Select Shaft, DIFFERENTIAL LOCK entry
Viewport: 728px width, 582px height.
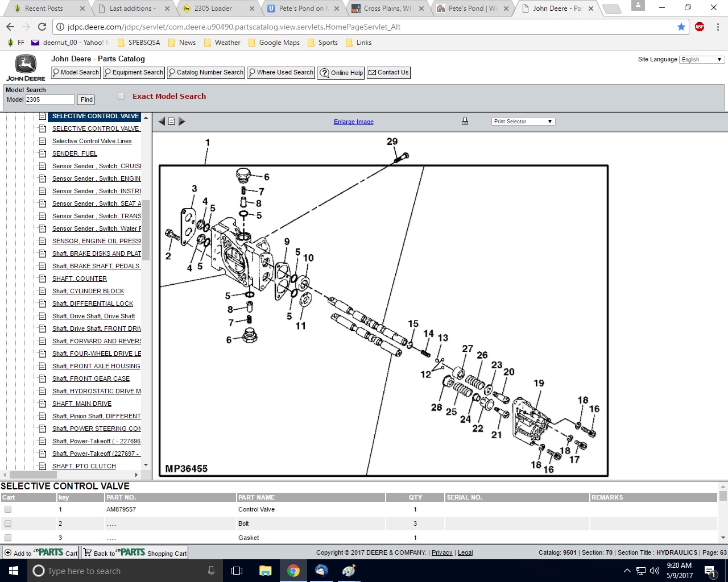93,304
